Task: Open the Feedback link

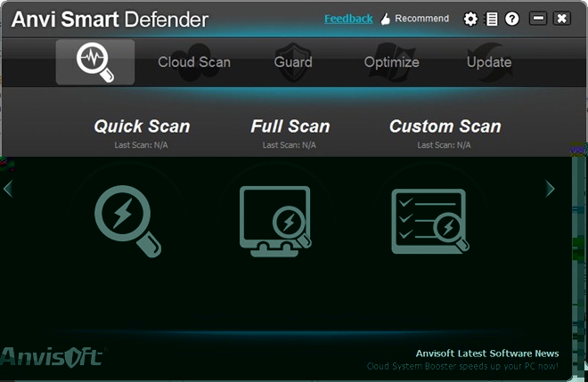Action: click(x=348, y=19)
